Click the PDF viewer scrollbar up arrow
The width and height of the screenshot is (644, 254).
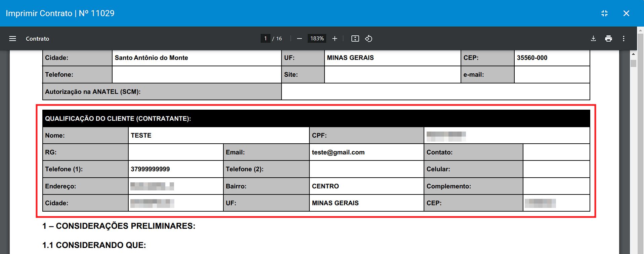click(x=633, y=54)
